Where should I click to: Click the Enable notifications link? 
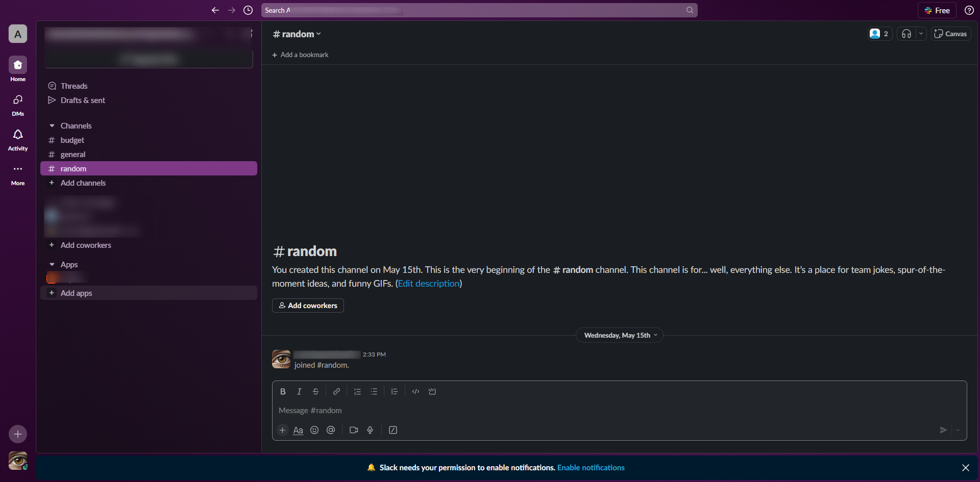point(591,468)
